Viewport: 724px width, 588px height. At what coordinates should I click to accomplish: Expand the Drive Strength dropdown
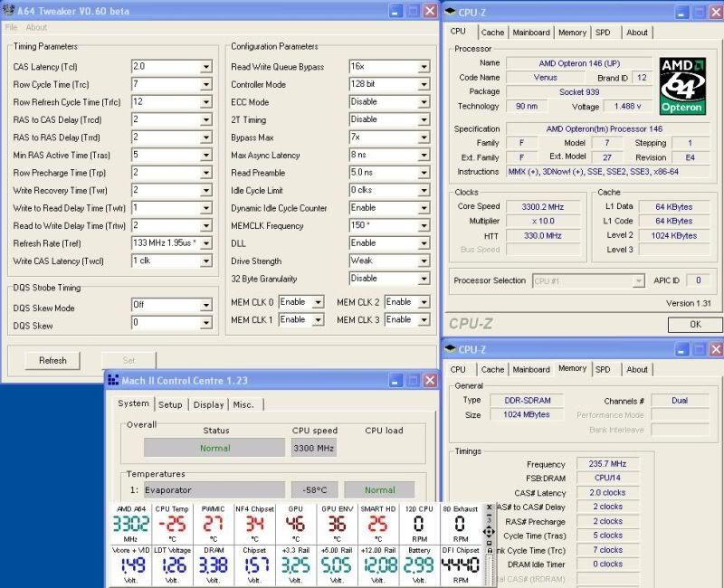tap(424, 261)
